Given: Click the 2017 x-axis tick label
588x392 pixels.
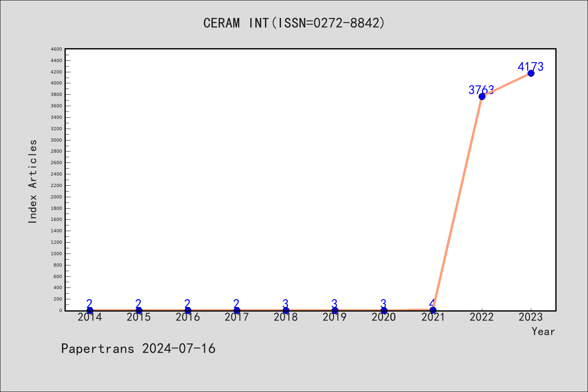Looking at the screenshot, I should pos(237,317).
